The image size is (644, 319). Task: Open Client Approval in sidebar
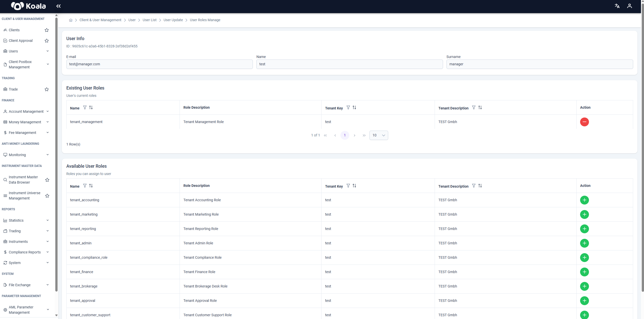(20, 41)
